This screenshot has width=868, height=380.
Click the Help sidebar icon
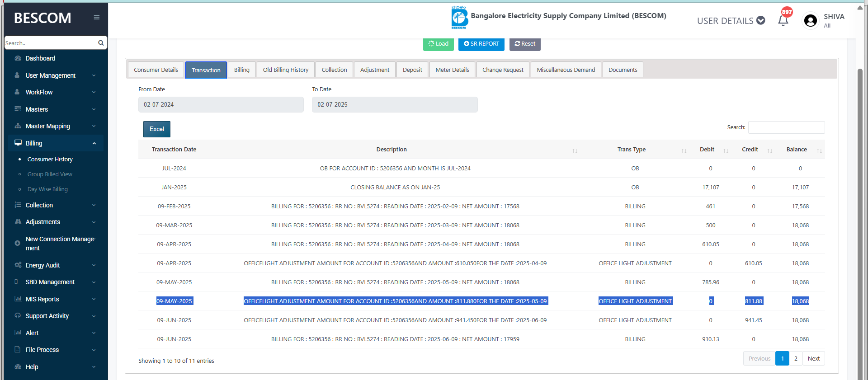click(x=18, y=366)
